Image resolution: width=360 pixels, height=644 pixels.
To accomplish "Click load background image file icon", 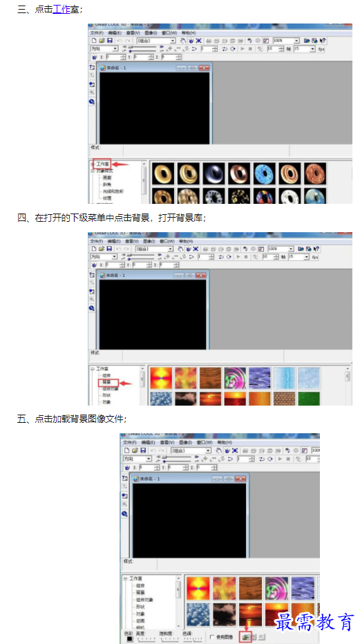I will tap(245, 637).
